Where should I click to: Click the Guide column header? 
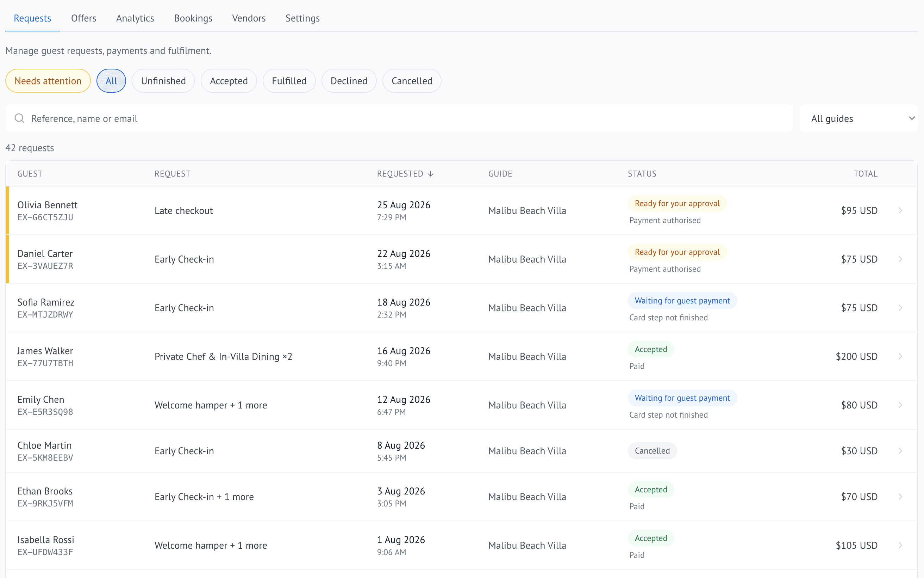500,174
